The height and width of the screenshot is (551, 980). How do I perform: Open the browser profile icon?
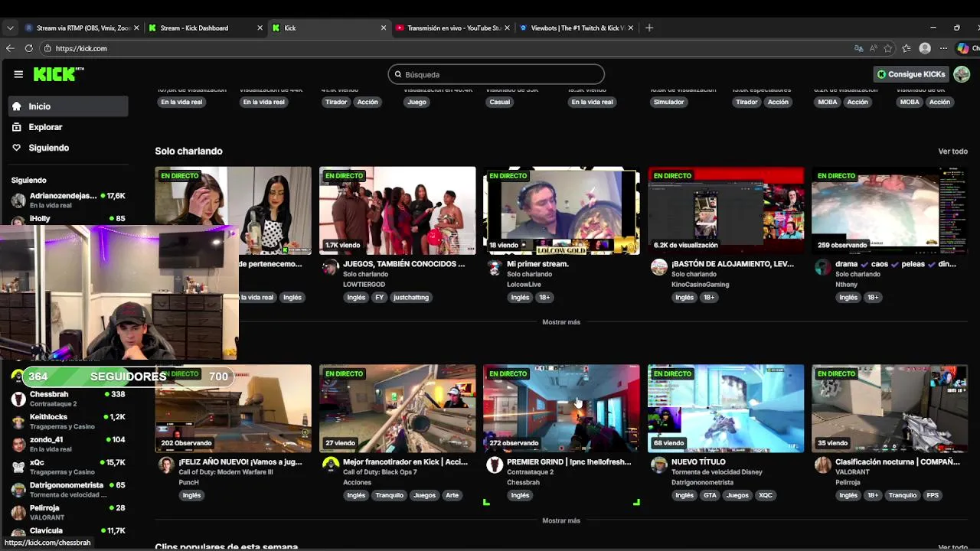(x=925, y=48)
